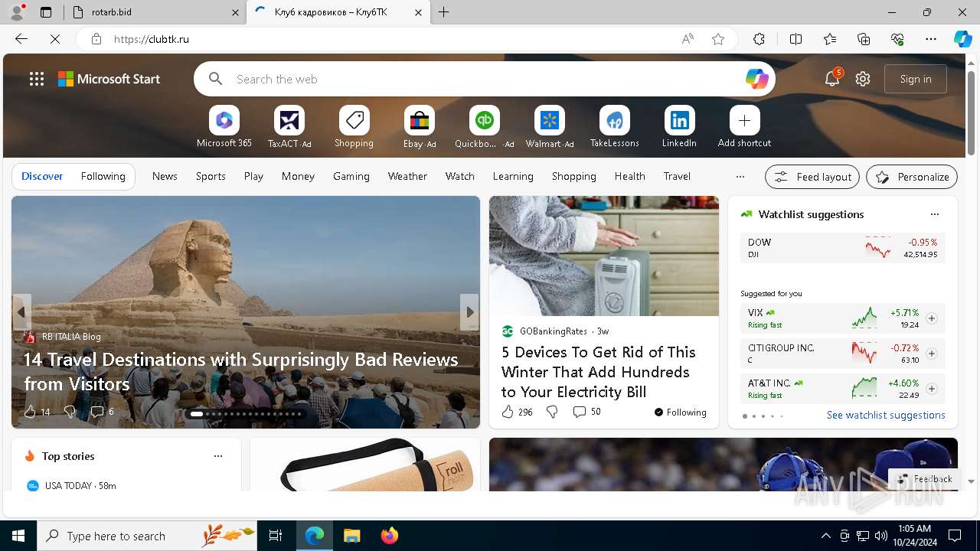Screen dimensions: 980x551
Task: Stop loading the page
Action: tap(55, 39)
